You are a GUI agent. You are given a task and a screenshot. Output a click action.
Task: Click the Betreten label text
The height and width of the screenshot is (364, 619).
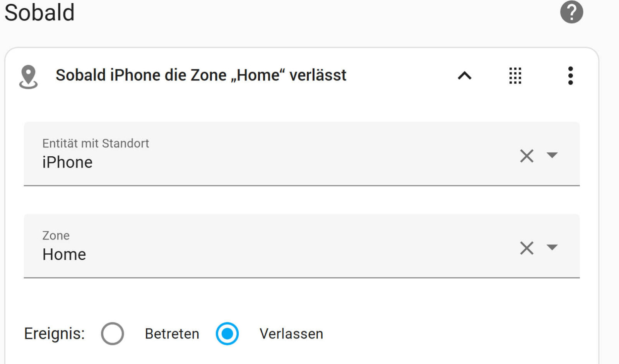tap(172, 333)
